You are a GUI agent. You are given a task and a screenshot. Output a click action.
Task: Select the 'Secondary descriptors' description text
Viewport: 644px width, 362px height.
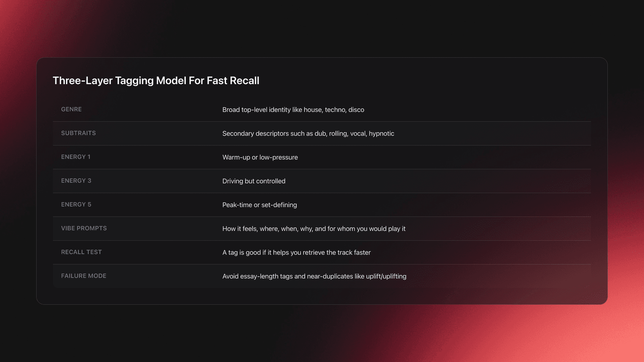point(308,133)
